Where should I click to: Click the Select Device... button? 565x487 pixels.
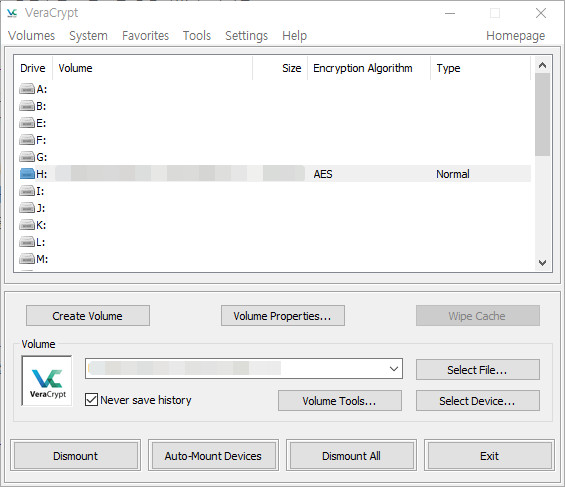pos(477,401)
